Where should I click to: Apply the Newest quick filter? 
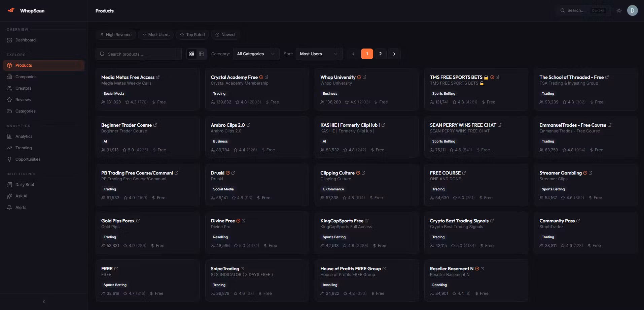[x=225, y=35]
